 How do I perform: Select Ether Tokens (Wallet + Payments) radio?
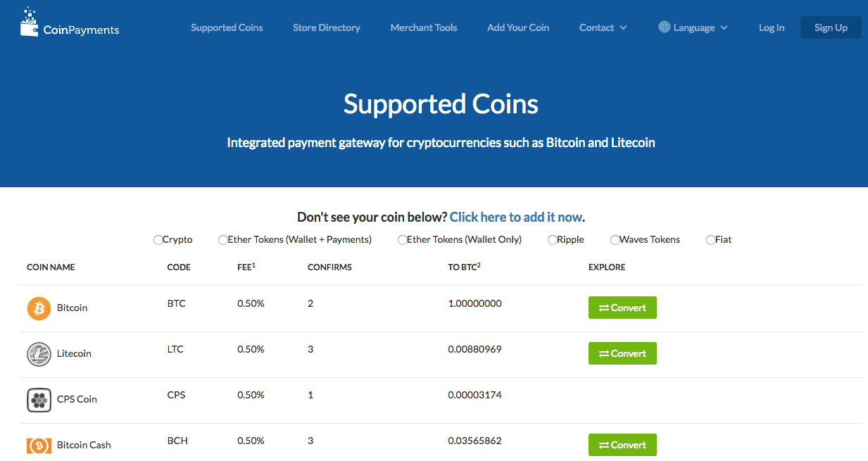point(223,240)
